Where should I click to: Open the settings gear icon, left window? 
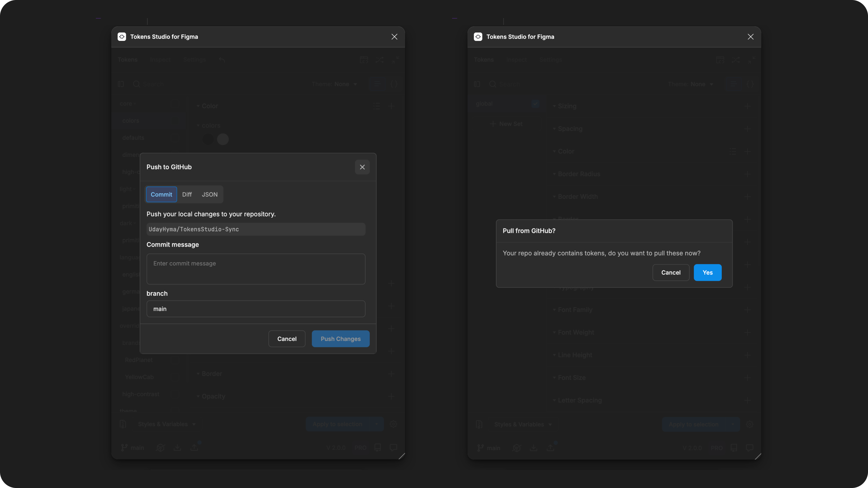coord(393,424)
